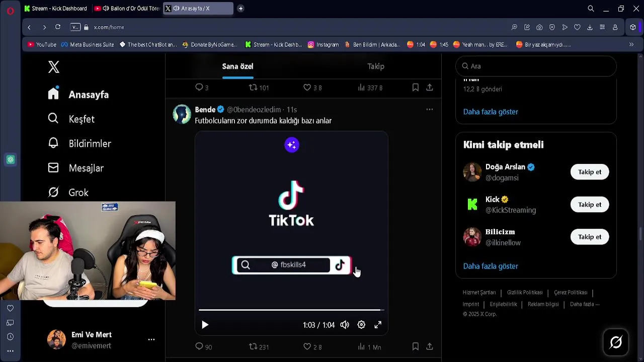Open Opera sidebar history clock
Screen dimensions: 644x362
10,337
